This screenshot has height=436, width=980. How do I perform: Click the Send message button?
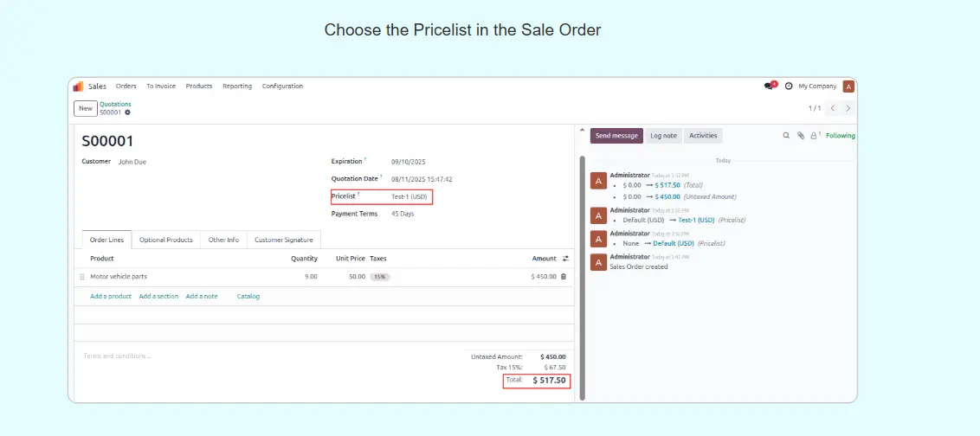616,136
